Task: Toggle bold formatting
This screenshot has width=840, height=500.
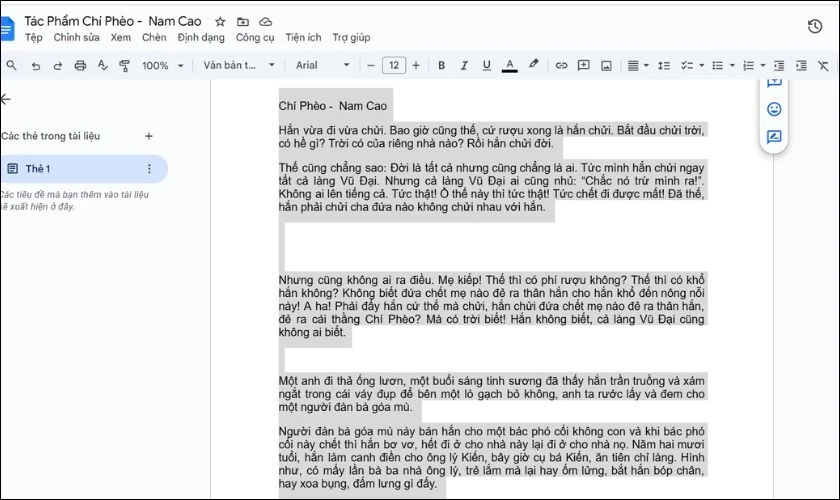Action: [x=441, y=65]
